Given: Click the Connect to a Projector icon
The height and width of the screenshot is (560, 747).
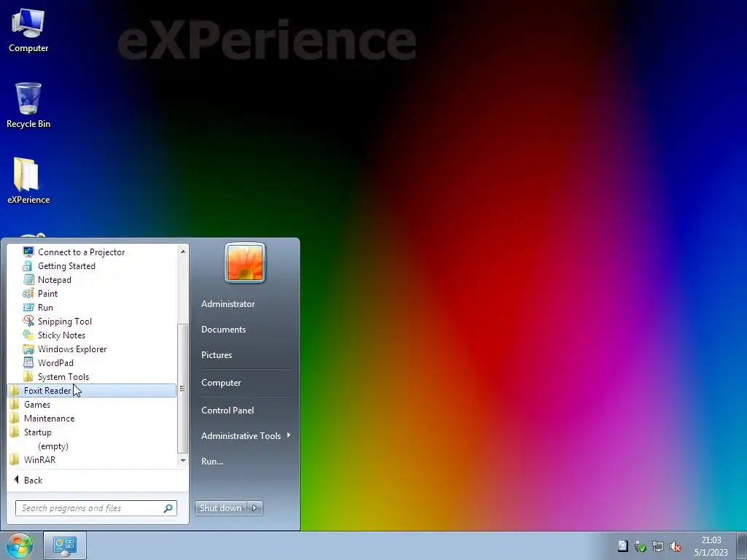Looking at the screenshot, I should click(x=28, y=252).
